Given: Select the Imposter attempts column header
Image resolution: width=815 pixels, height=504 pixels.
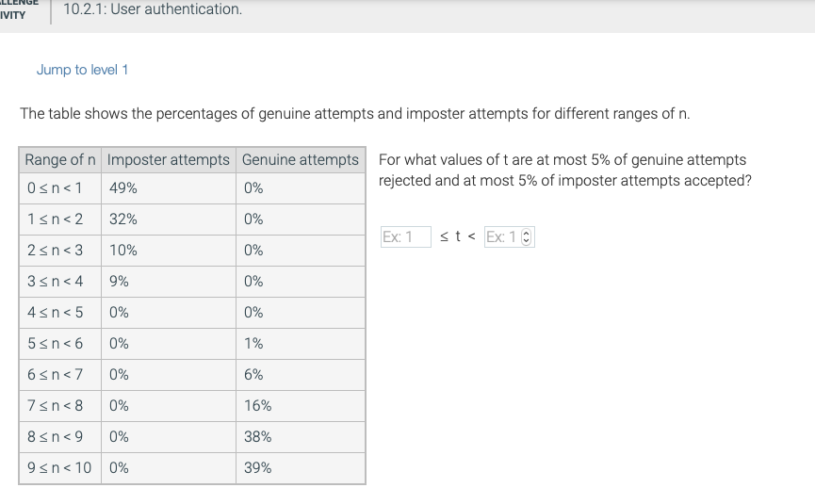Looking at the screenshot, I should (169, 159).
